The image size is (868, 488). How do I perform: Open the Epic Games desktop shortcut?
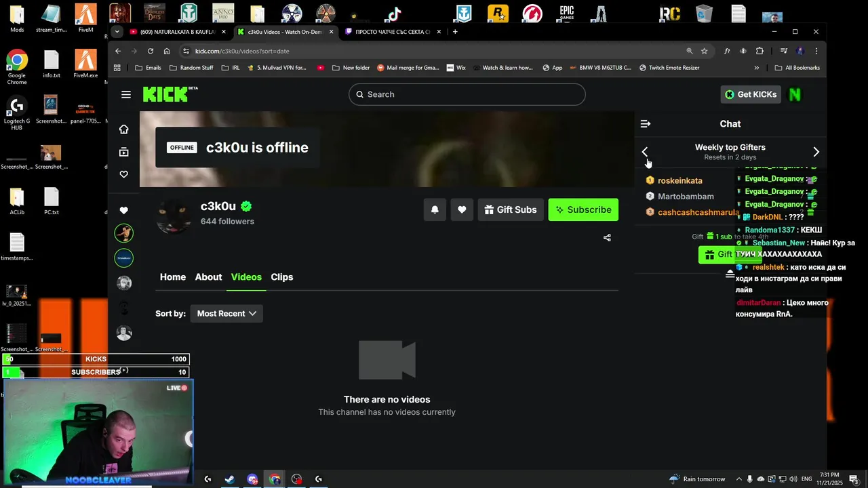[566, 14]
